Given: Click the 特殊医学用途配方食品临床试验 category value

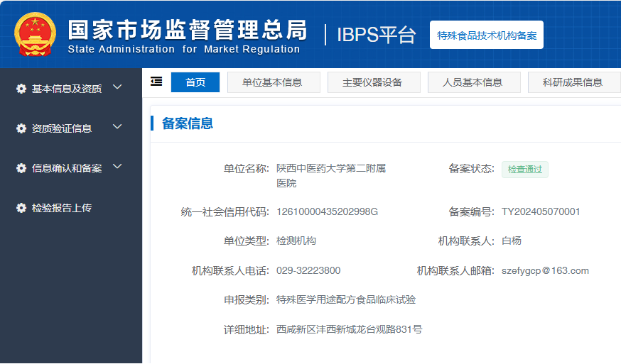Looking at the screenshot, I should (346, 300).
